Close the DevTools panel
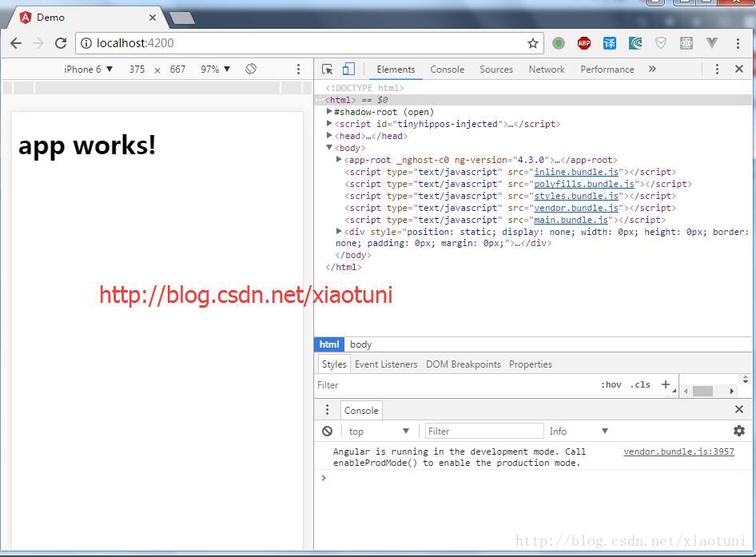This screenshot has height=557, width=756. tap(738, 69)
